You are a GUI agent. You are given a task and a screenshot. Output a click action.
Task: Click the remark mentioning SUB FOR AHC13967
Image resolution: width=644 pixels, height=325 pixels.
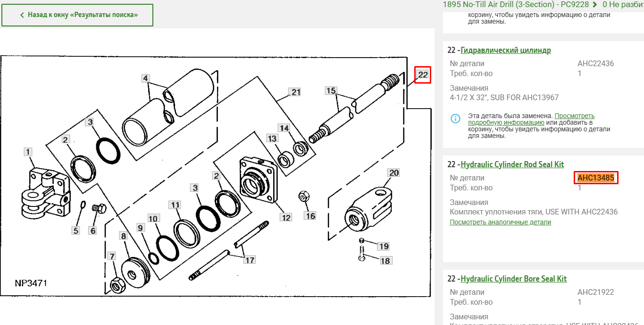(504, 97)
